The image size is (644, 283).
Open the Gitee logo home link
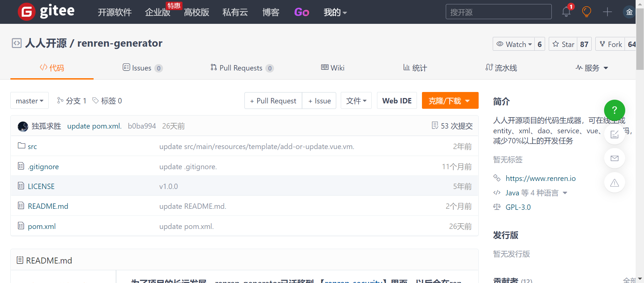46,12
